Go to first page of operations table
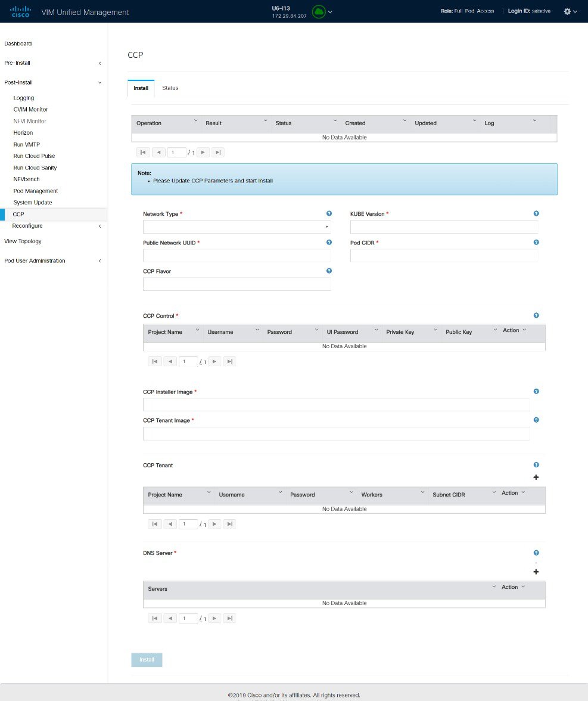 click(142, 153)
